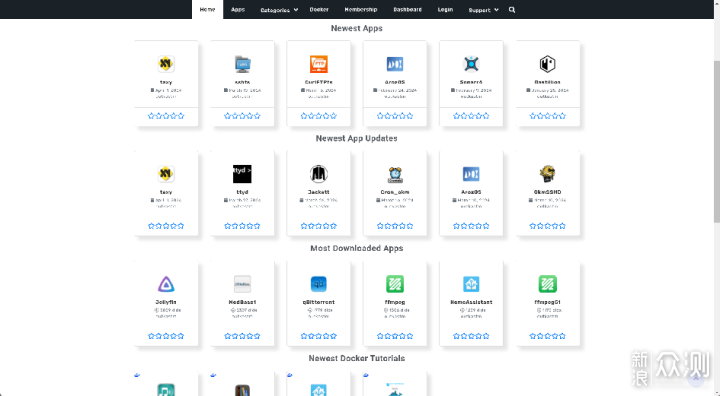Rate Jellyfin with the fifth star

point(181,336)
